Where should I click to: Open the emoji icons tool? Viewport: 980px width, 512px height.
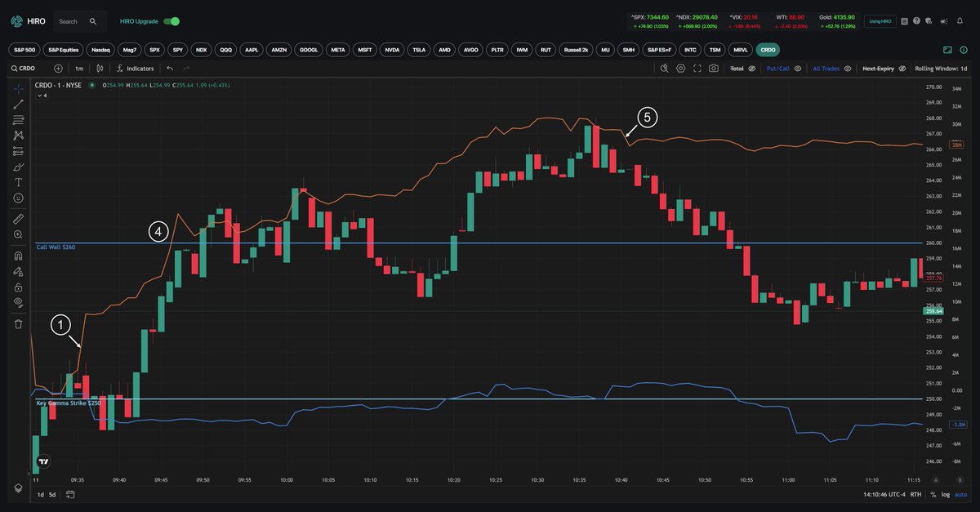point(18,198)
